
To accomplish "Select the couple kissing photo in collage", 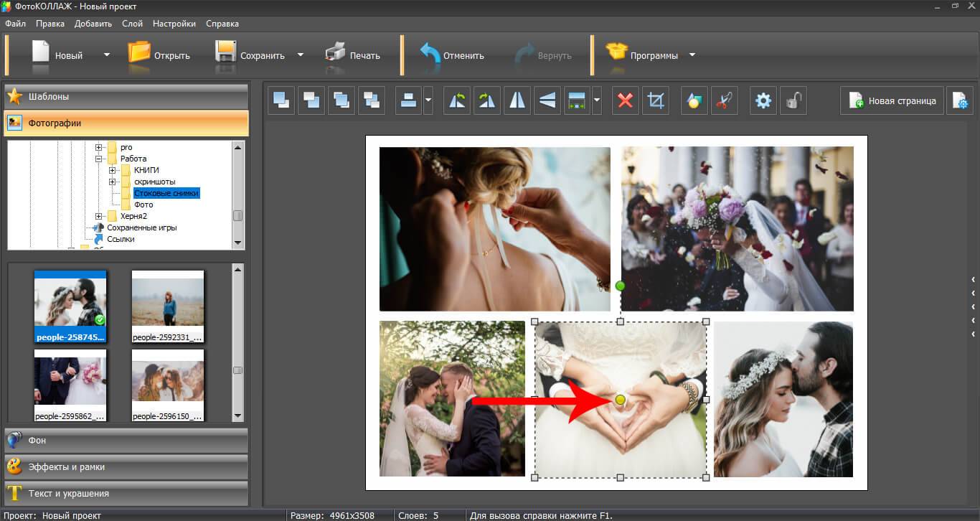I will pyautogui.click(x=783, y=399).
